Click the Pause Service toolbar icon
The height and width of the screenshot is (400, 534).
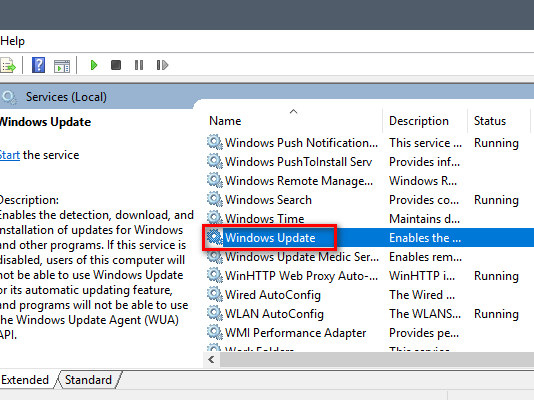tap(139, 65)
